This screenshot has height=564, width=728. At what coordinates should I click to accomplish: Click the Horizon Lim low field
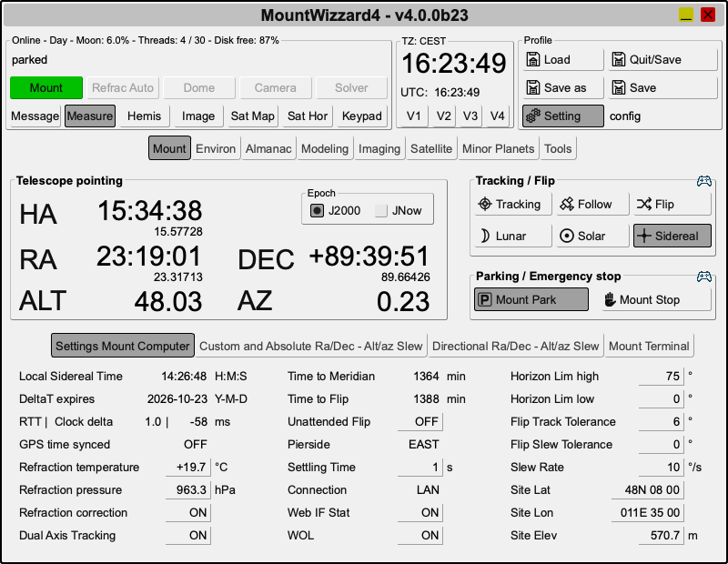[x=662, y=398]
